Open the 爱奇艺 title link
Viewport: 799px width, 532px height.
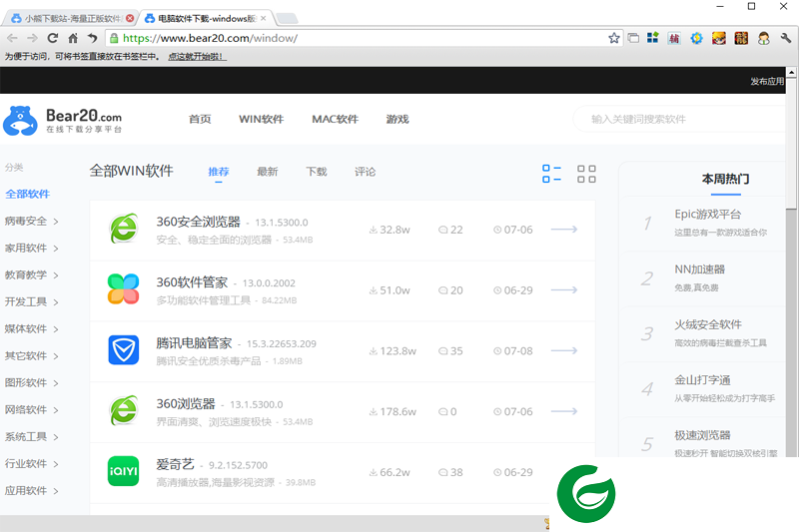click(x=176, y=465)
